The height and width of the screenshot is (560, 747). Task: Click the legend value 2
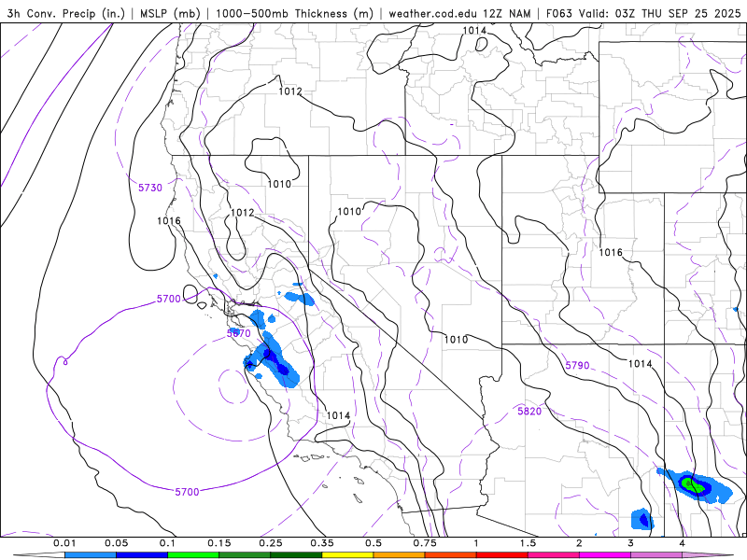(x=579, y=543)
